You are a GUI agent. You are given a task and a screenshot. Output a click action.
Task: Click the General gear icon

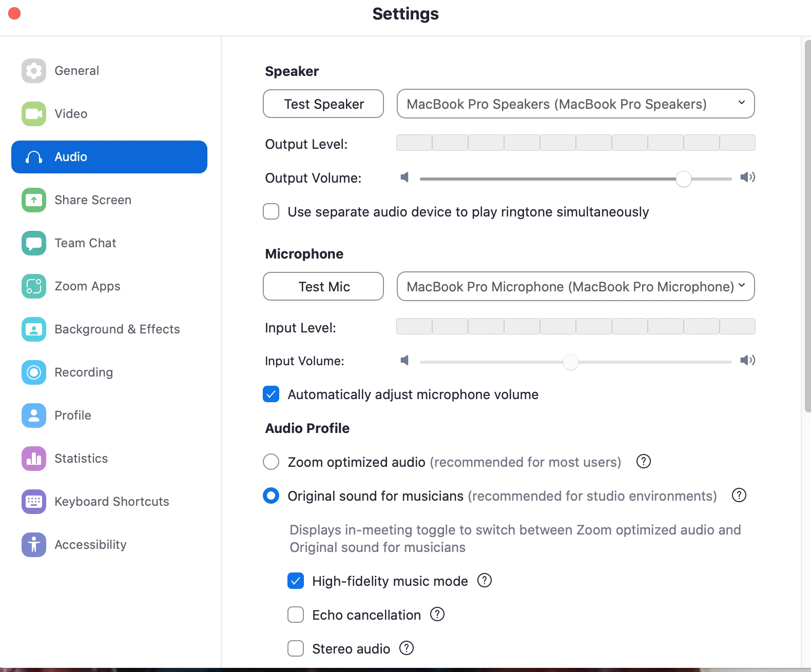pyautogui.click(x=34, y=71)
